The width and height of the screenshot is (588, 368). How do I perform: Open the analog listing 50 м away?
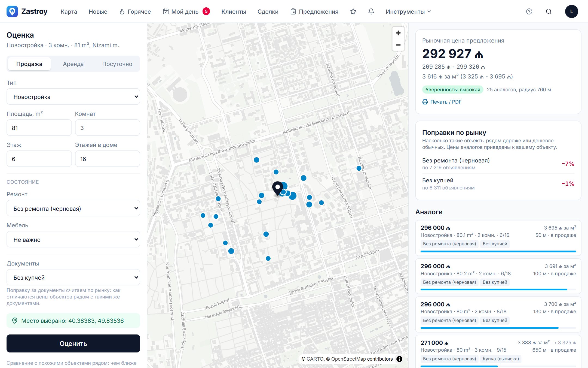[498, 238]
